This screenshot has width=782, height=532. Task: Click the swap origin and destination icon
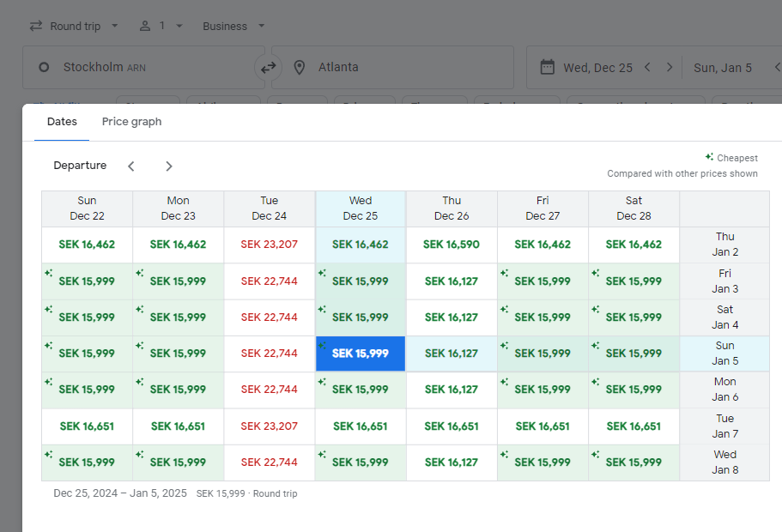point(268,67)
